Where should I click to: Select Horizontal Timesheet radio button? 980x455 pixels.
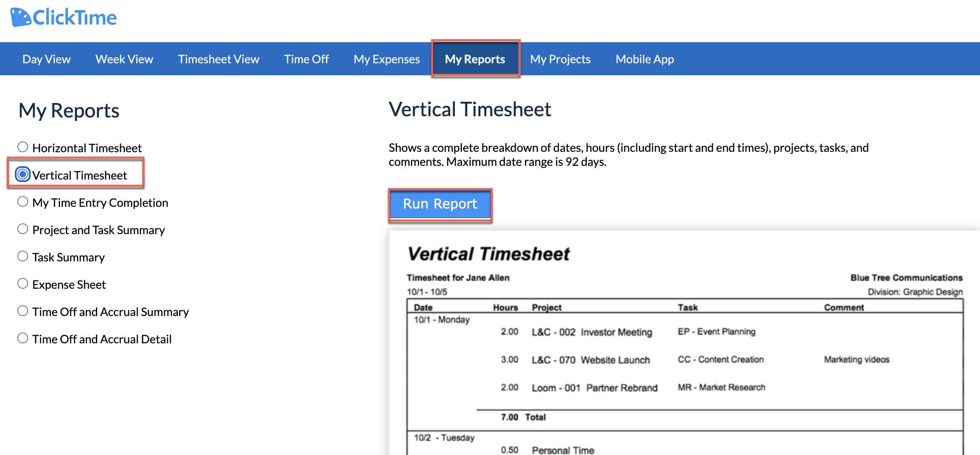click(x=23, y=147)
